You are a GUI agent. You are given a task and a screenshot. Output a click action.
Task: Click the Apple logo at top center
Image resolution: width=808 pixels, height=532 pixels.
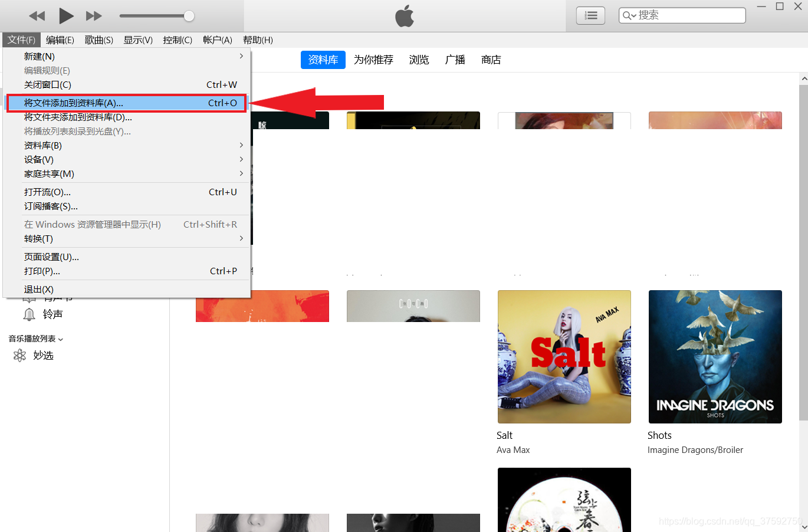[x=405, y=16]
